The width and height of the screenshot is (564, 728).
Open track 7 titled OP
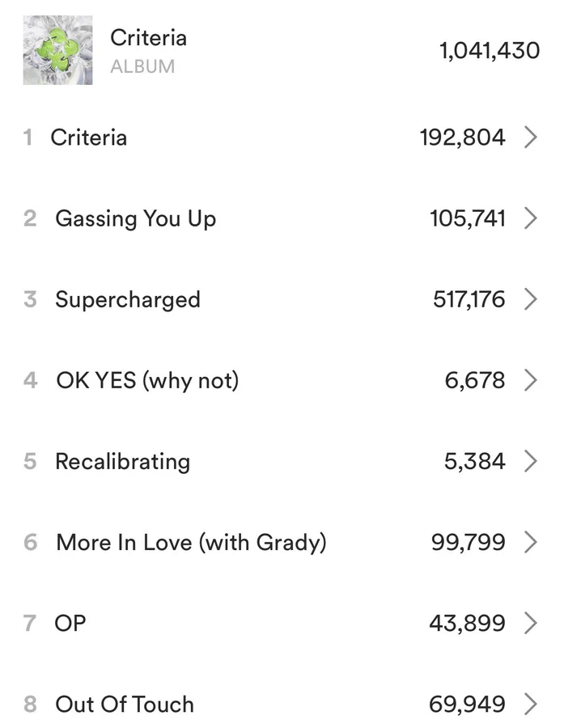pos(70,624)
